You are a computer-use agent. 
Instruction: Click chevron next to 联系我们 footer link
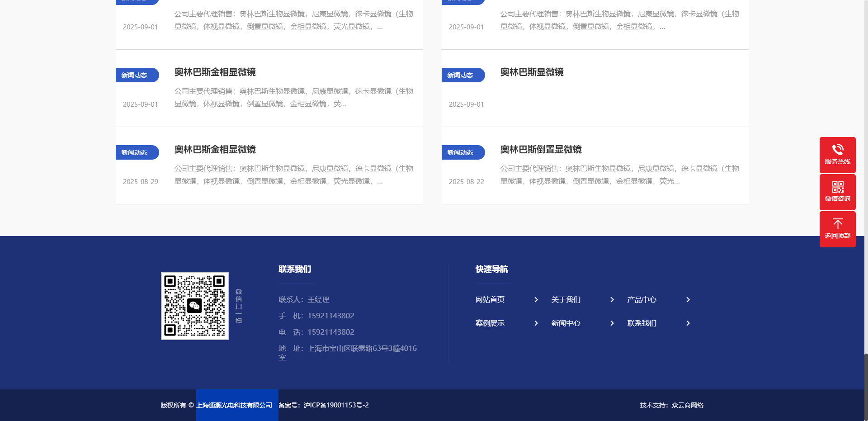coord(688,323)
